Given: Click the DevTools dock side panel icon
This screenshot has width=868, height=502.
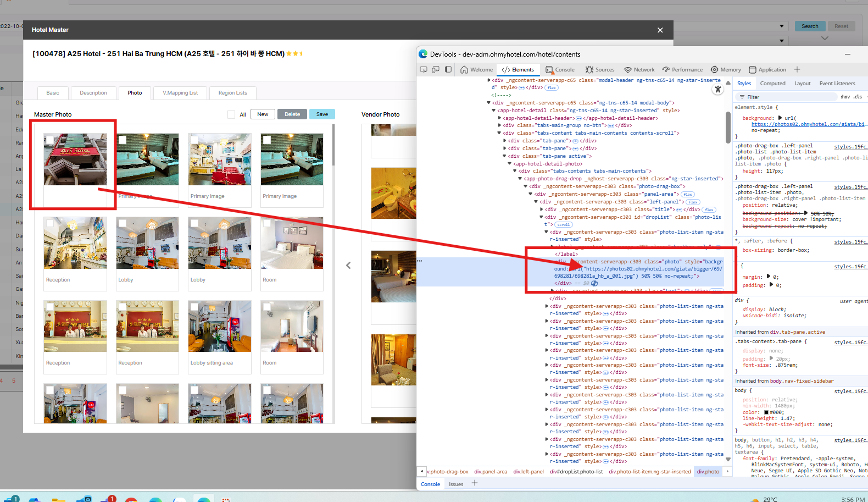Looking at the screenshot, I should pos(448,70).
